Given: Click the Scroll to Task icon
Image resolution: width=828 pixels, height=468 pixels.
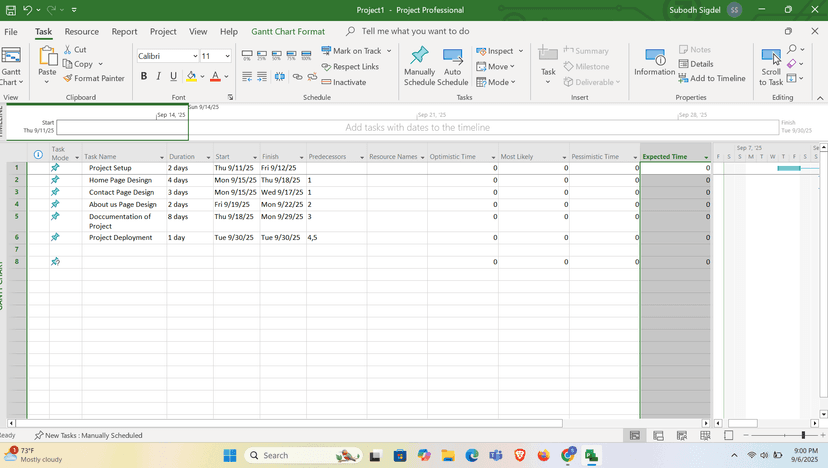Looking at the screenshot, I should click(771, 58).
